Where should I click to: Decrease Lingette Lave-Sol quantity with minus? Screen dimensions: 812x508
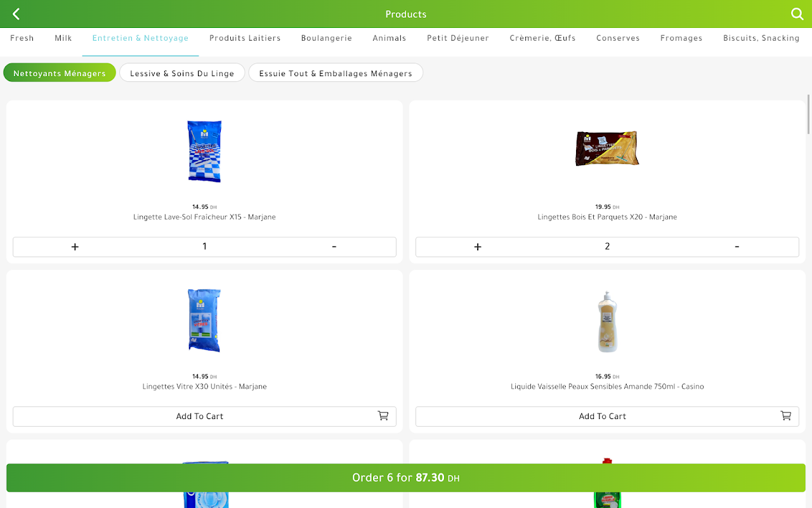(x=334, y=247)
